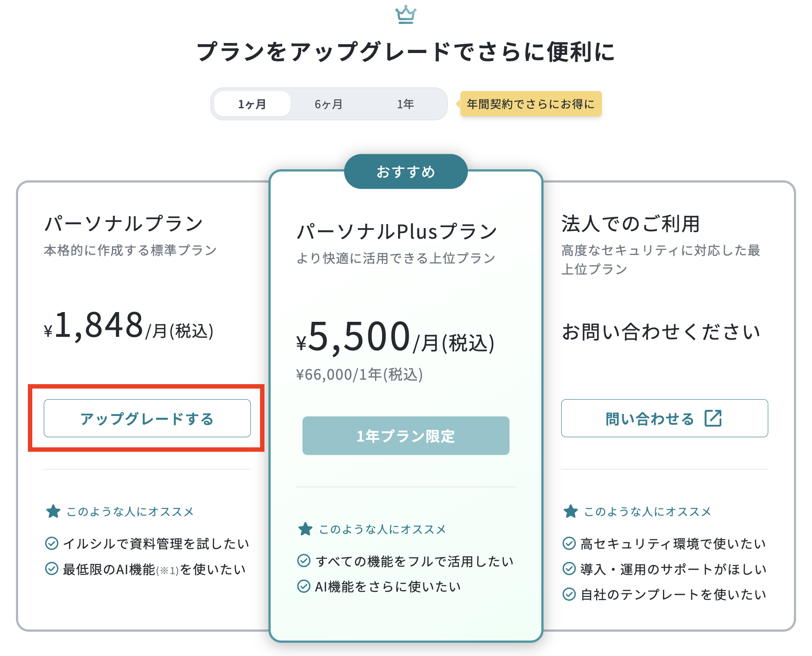
Task: Click the star icon in the パーソナルプラン card
Action: tap(53, 511)
